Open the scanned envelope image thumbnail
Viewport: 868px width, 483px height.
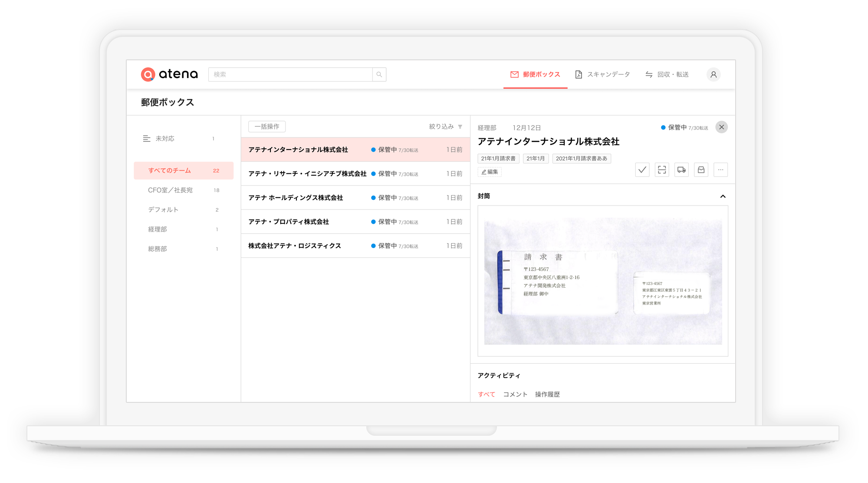pyautogui.click(x=602, y=281)
